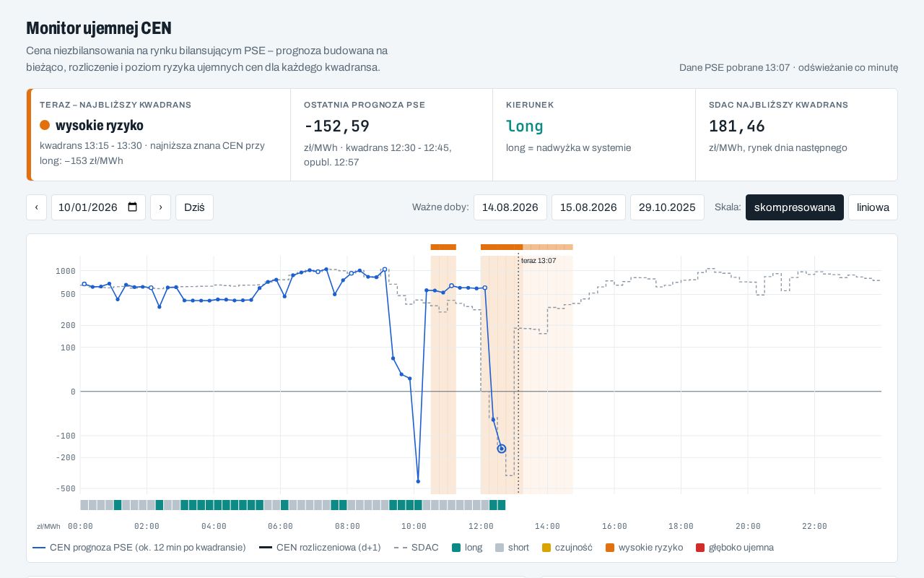Click Dane PSE pobrane 13:07 status text
This screenshot has width=924, height=578.
coord(734,67)
